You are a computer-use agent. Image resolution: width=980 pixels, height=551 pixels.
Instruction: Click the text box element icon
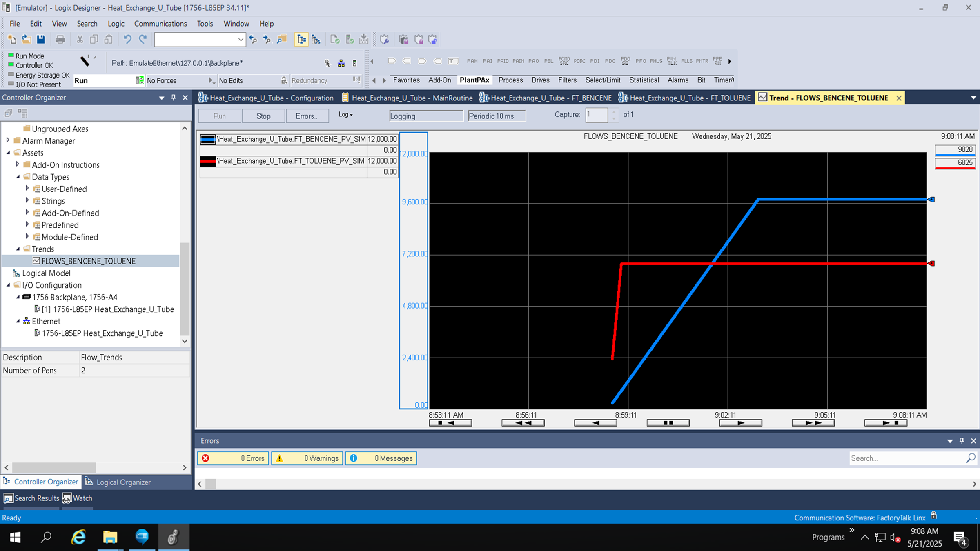(x=453, y=61)
